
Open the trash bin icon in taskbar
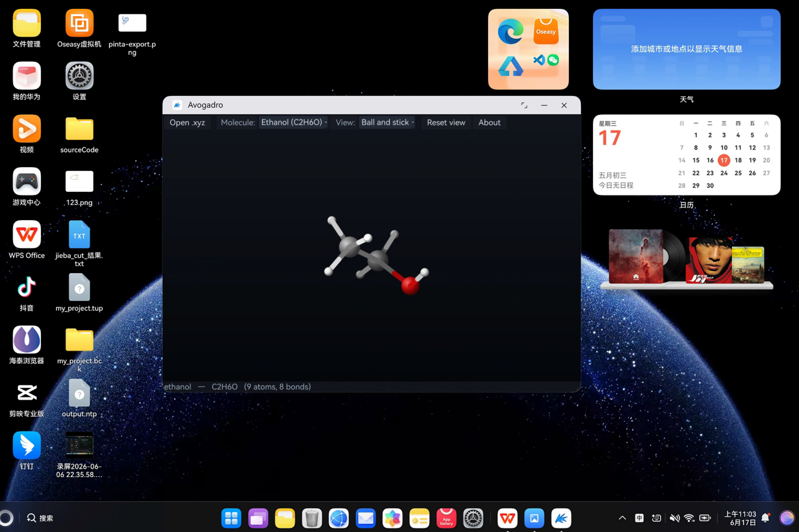tap(312, 518)
